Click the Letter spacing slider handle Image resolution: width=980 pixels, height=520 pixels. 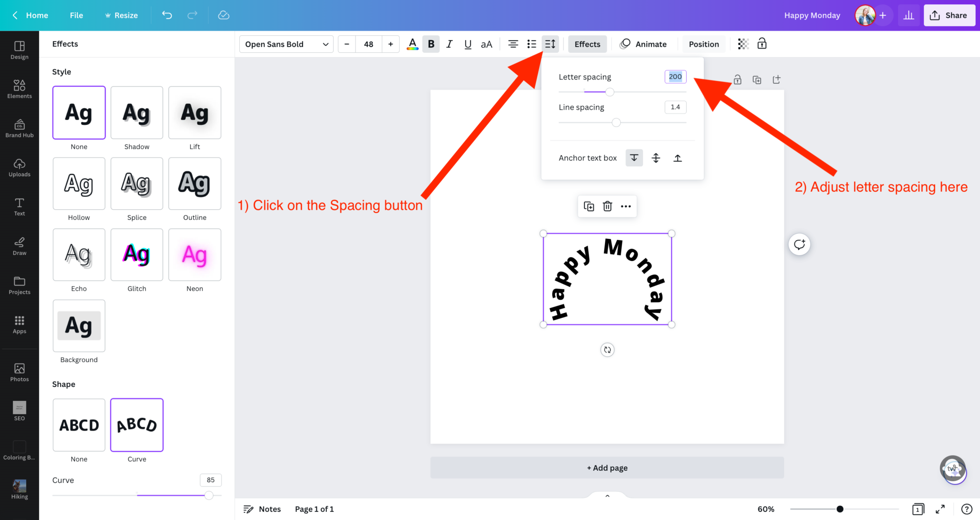click(610, 92)
